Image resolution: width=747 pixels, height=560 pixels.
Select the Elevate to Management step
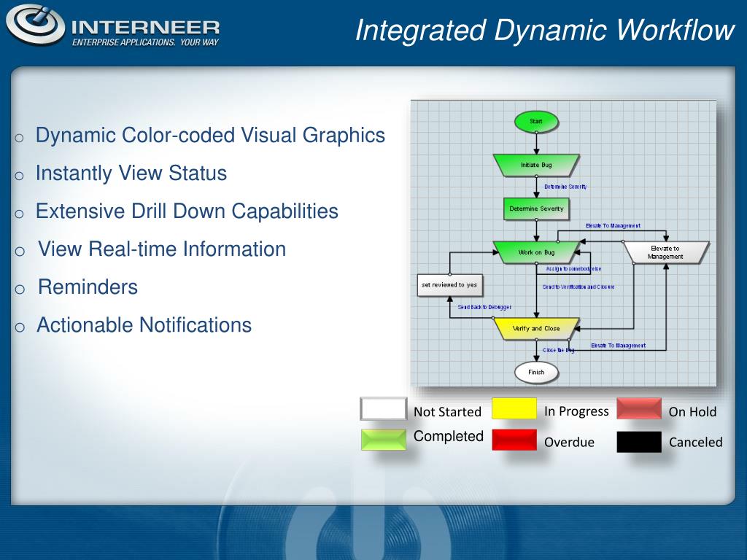point(666,252)
